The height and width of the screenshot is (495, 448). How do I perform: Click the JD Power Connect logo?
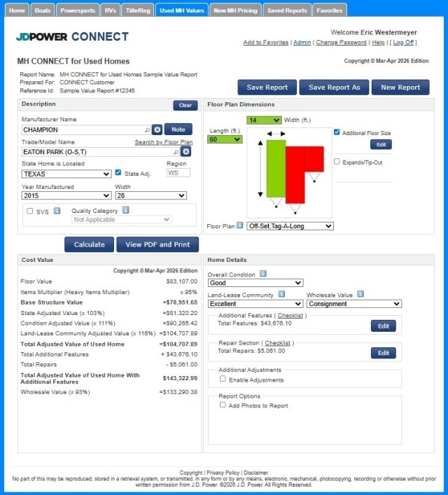[72, 36]
